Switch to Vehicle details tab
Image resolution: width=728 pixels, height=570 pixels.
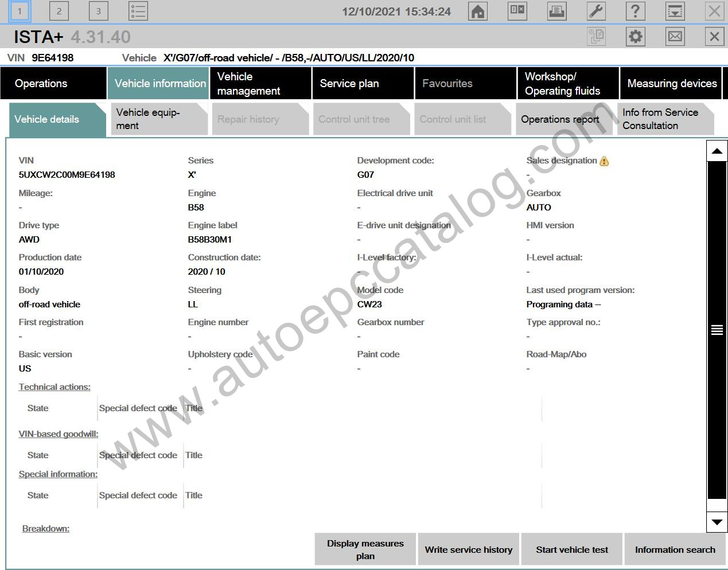click(x=57, y=119)
